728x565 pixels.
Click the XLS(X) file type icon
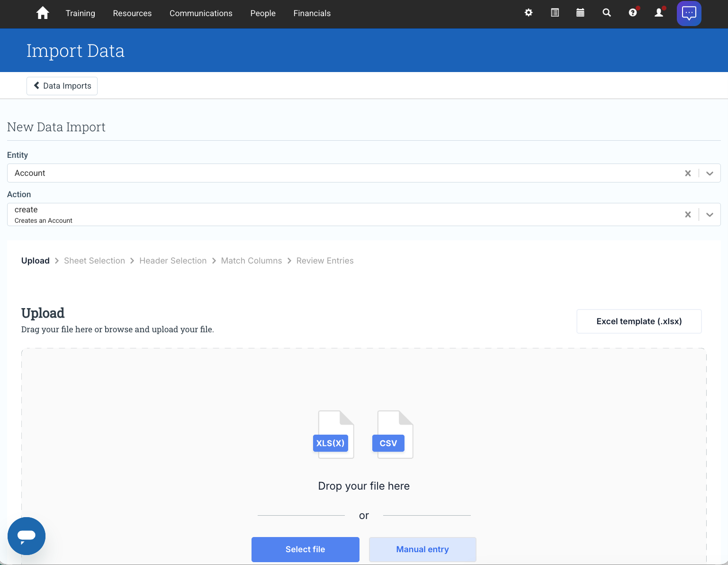click(333, 435)
